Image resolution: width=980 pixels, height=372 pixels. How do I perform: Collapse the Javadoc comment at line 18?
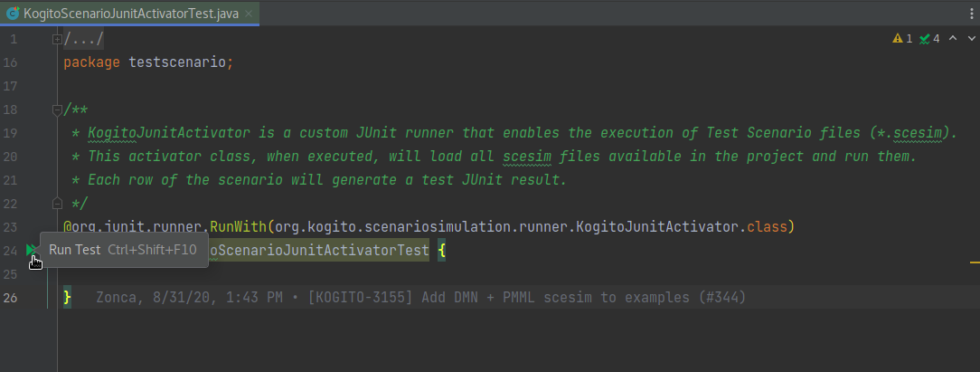57,110
